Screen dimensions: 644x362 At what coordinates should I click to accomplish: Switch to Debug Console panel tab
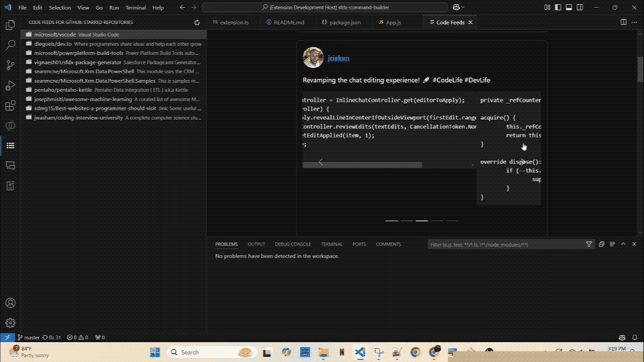[293, 244]
